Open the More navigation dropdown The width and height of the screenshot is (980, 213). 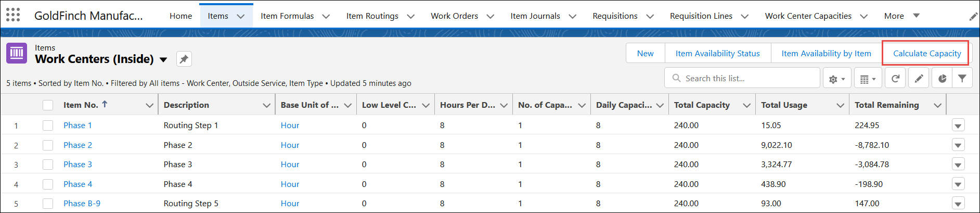pyautogui.click(x=902, y=16)
